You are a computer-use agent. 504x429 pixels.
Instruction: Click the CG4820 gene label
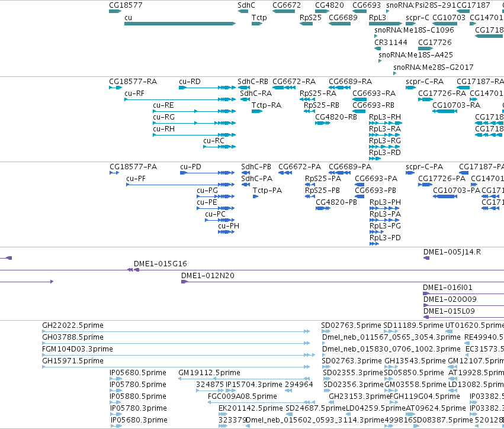coord(329,5)
